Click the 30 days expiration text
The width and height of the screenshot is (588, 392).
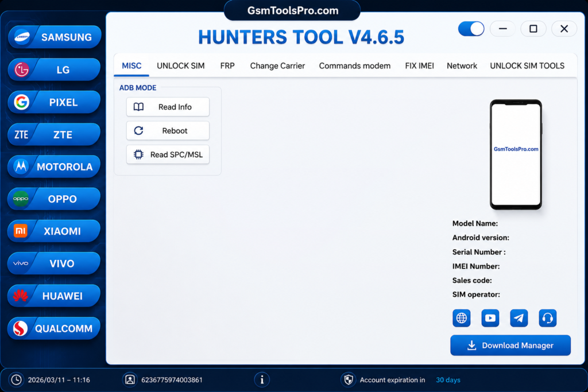pos(448,380)
